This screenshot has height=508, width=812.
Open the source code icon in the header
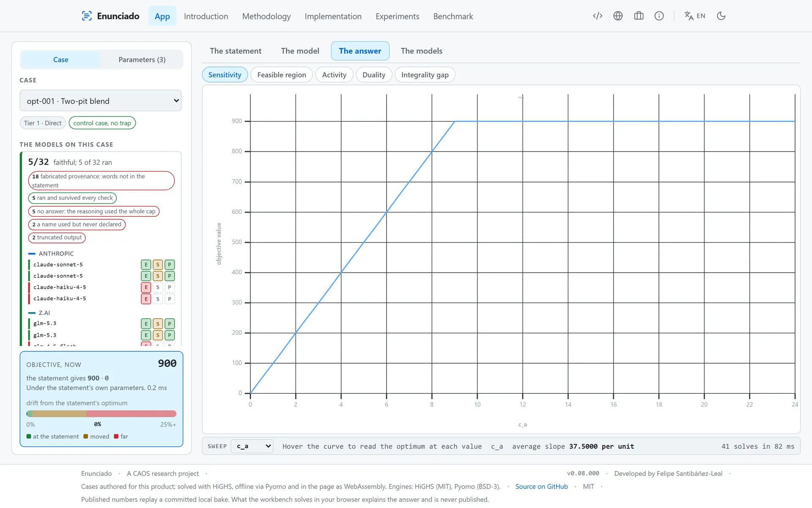(x=598, y=16)
